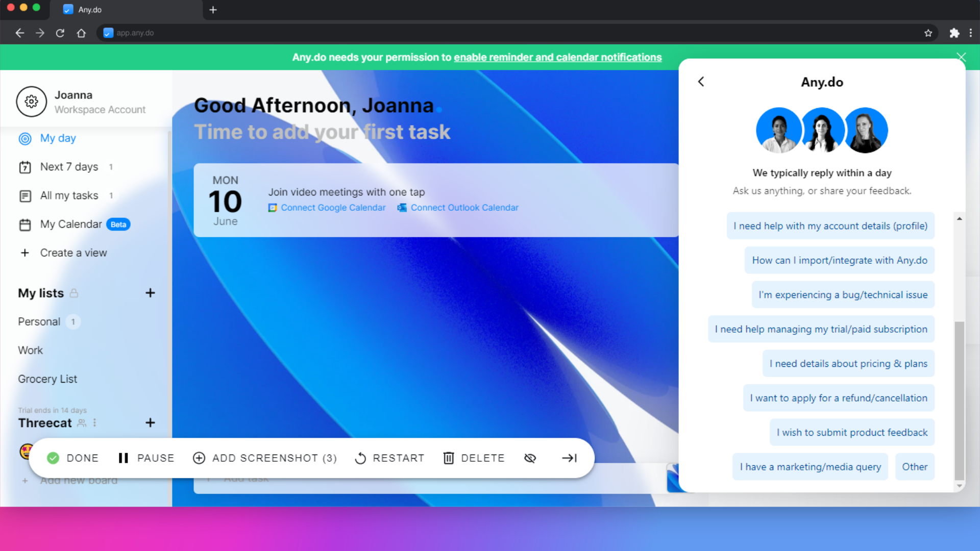This screenshot has width=980, height=551.
Task: Select All my tasks in the sidebar
Action: pyautogui.click(x=69, y=196)
